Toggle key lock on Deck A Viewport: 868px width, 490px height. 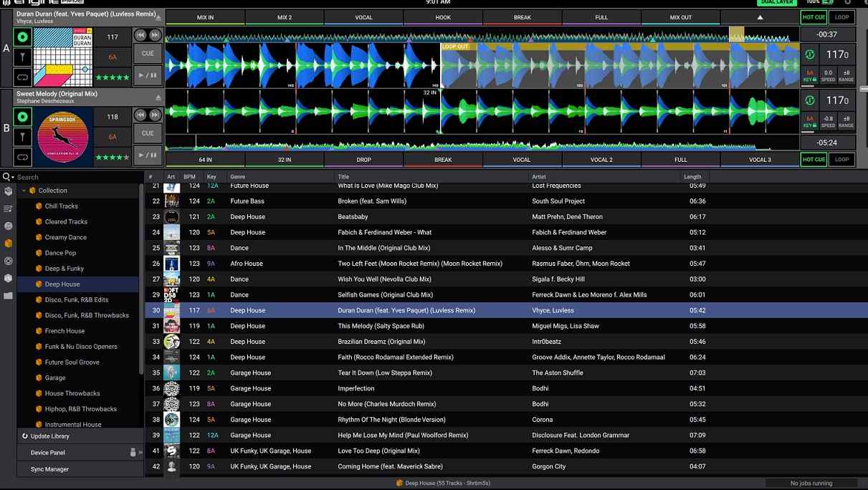(810, 76)
